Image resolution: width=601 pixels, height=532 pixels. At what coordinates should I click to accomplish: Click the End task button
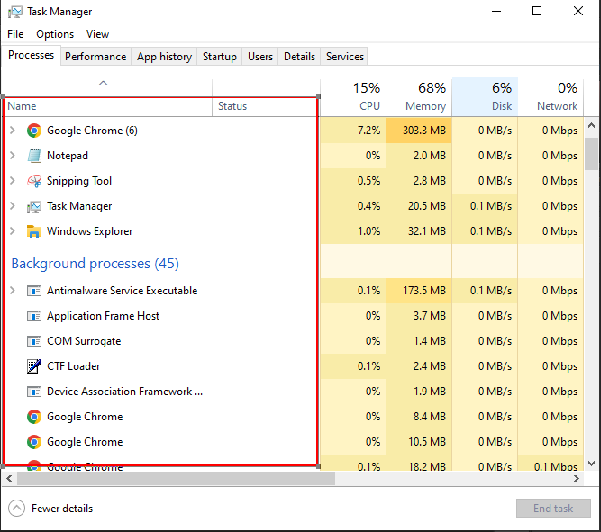tap(553, 508)
